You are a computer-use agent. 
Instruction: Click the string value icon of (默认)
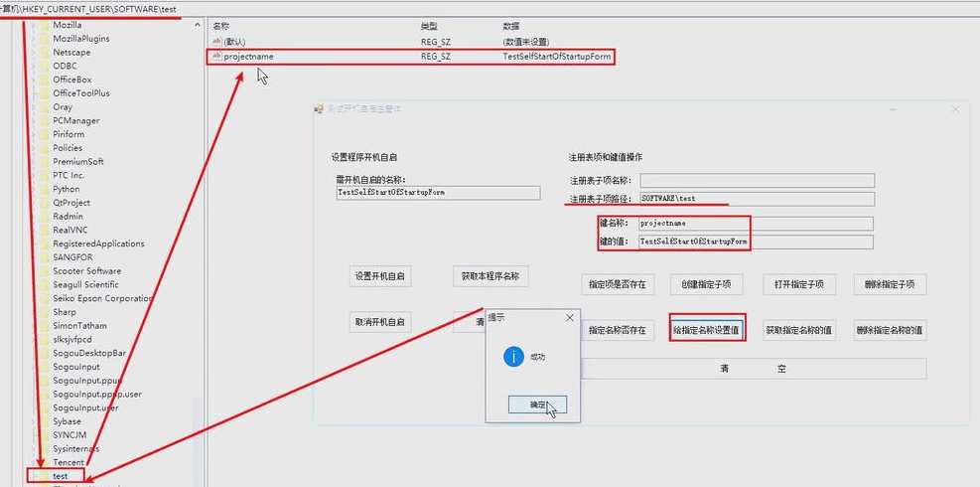217,42
